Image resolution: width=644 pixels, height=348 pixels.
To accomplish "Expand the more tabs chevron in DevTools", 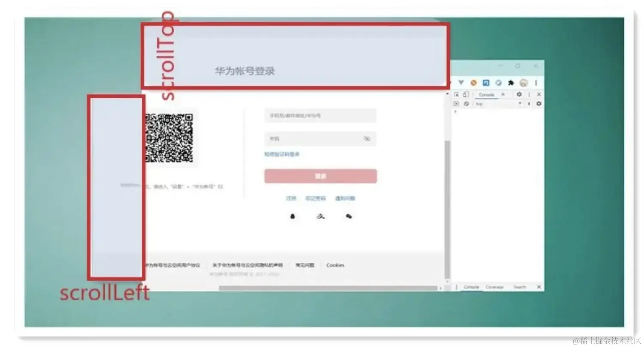I will (503, 94).
